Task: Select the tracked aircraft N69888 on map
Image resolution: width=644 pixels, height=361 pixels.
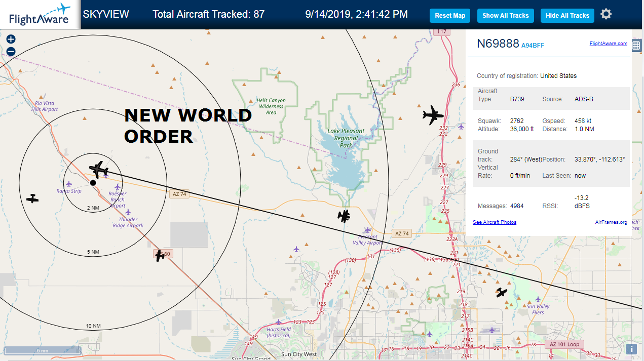Action: tap(99, 170)
